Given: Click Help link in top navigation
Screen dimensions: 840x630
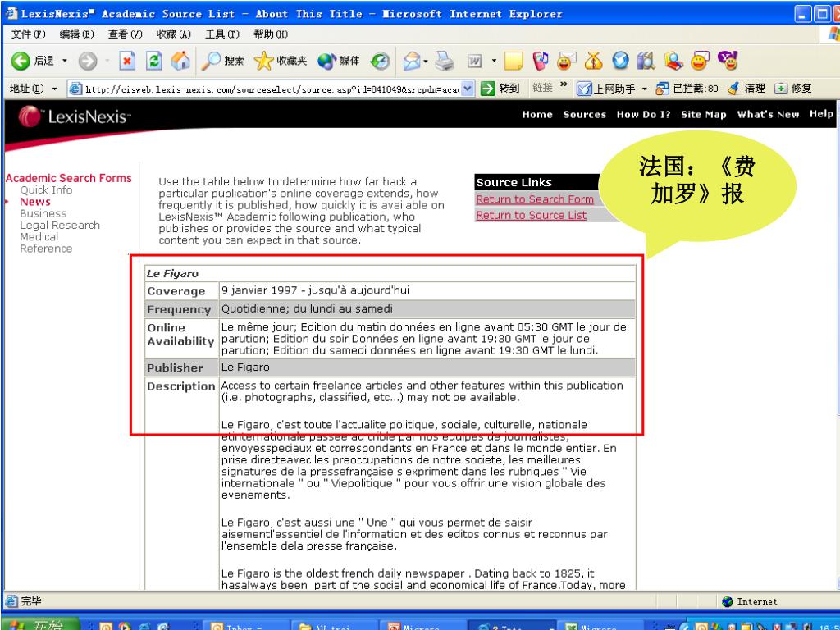Looking at the screenshot, I should (x=821, y=113).
